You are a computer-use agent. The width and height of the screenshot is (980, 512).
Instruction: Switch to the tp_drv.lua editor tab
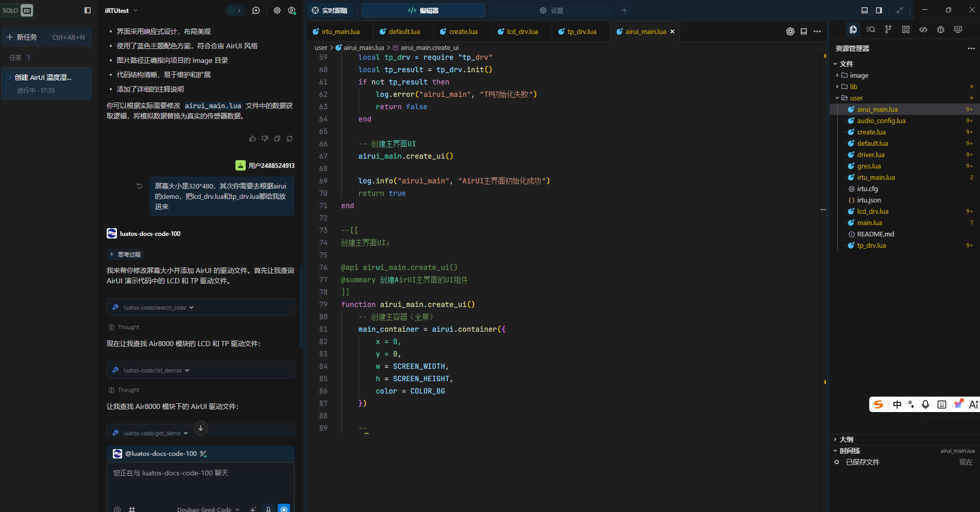pos(581,31)
